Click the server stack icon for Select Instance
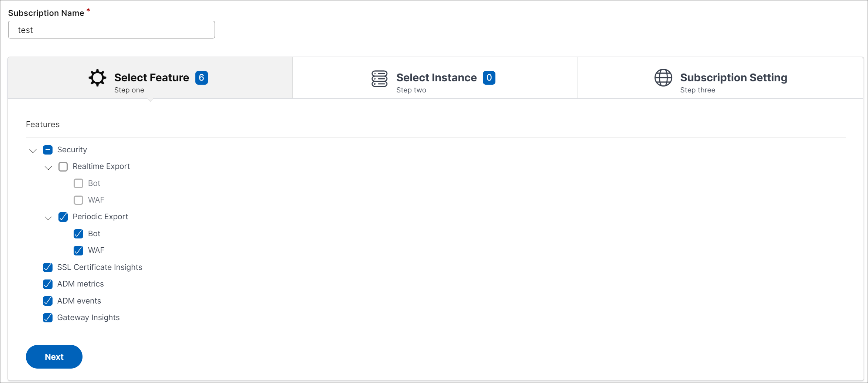Image resolution: width=868 pixels, height=383 pixels. click(x=379, y=79)
